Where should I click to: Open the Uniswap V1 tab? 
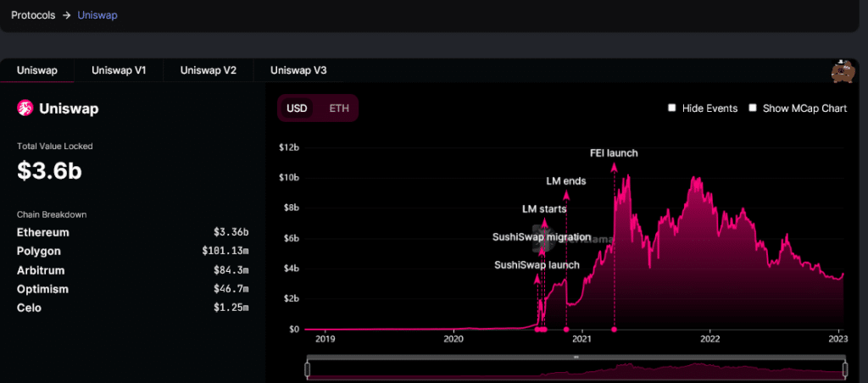point(119,71)
